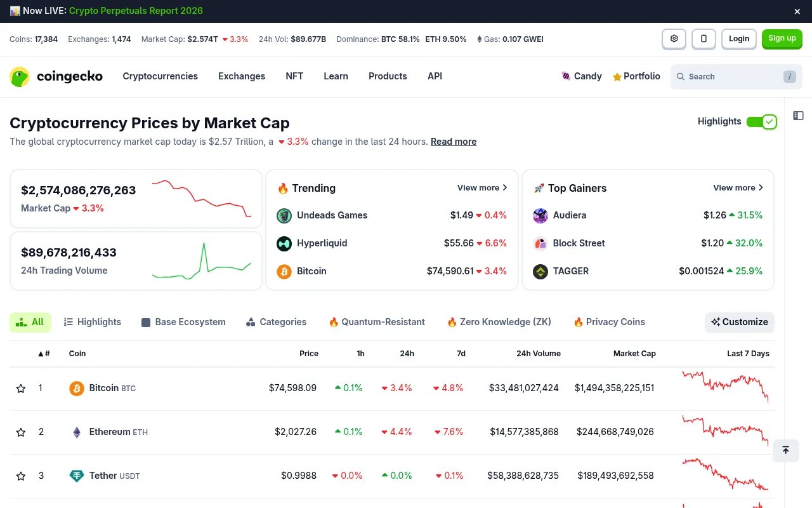The height and width of the screenshot is (508, 812).
Task: Click Audiera name in Top Gainers
Action: pyautogui.click(x=570, y=215)
